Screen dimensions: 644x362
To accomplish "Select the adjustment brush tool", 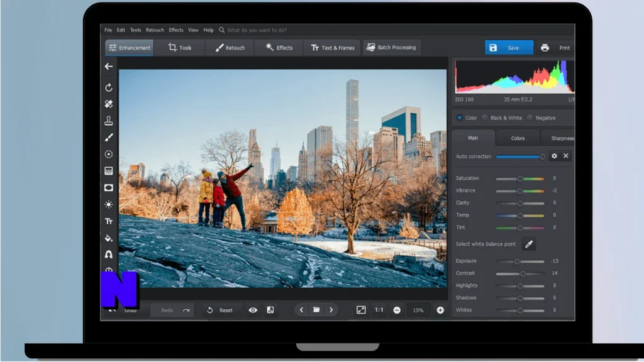I will pyautogui.click(x=109, y=138).
